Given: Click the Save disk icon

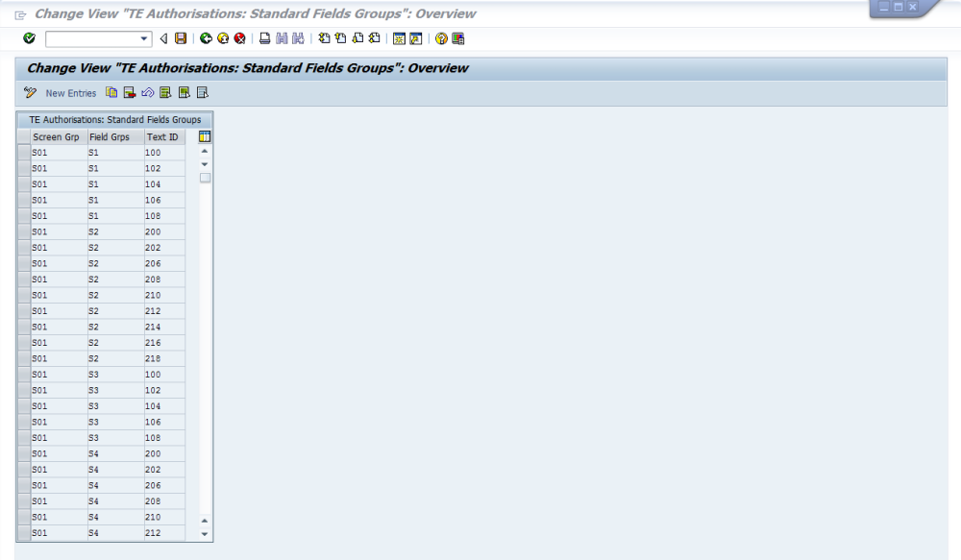Looking at the screenshot, I should coord(181,38).
